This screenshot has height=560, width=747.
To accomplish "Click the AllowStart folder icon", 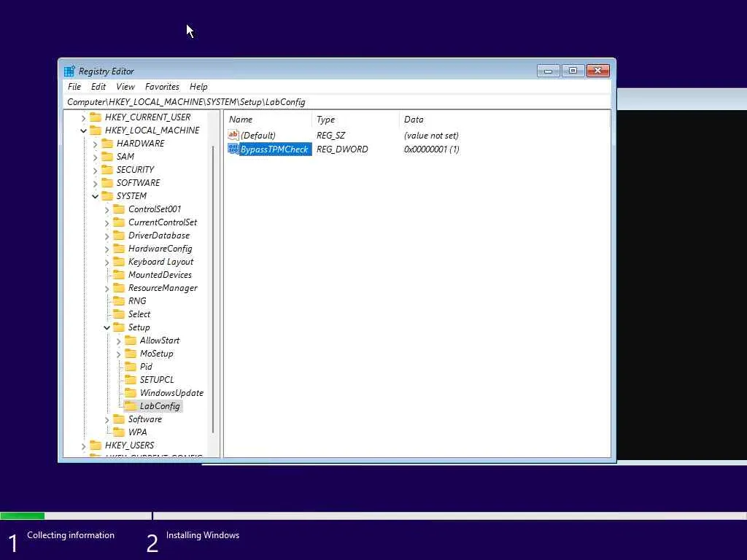I will [131, 341].
